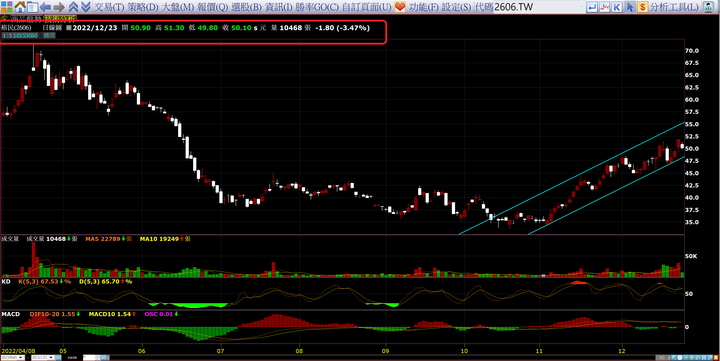720x361 pixels.
Task: Open the 分析工具(L) menu
Action: coord(674,7)
